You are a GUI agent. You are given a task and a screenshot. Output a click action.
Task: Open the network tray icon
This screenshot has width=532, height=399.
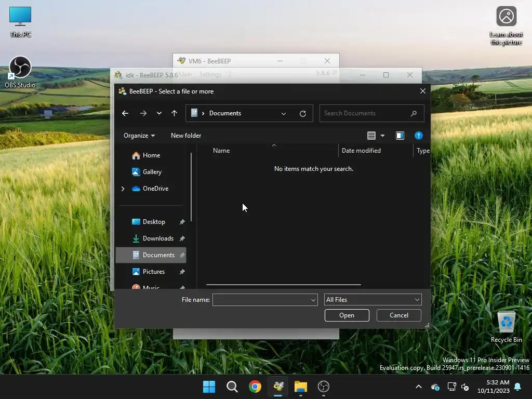451,387
